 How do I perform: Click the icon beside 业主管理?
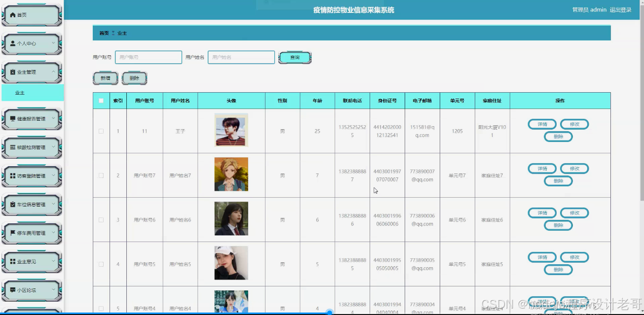[x=13, y=72]
